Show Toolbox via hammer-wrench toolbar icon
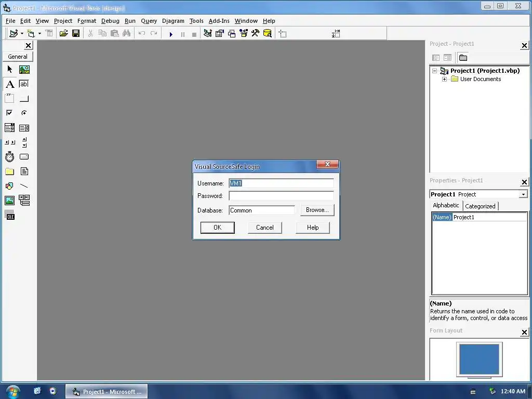 pyautogui.click(x=255, y=33)
